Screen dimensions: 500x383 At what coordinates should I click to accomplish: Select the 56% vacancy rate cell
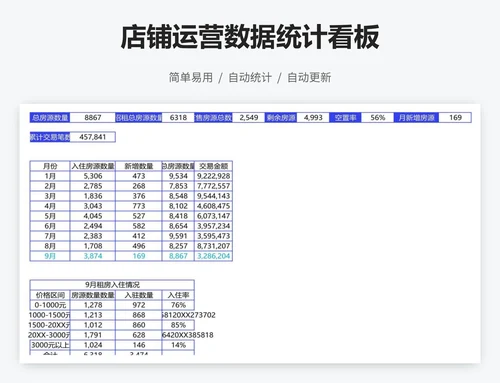[377, 118]
